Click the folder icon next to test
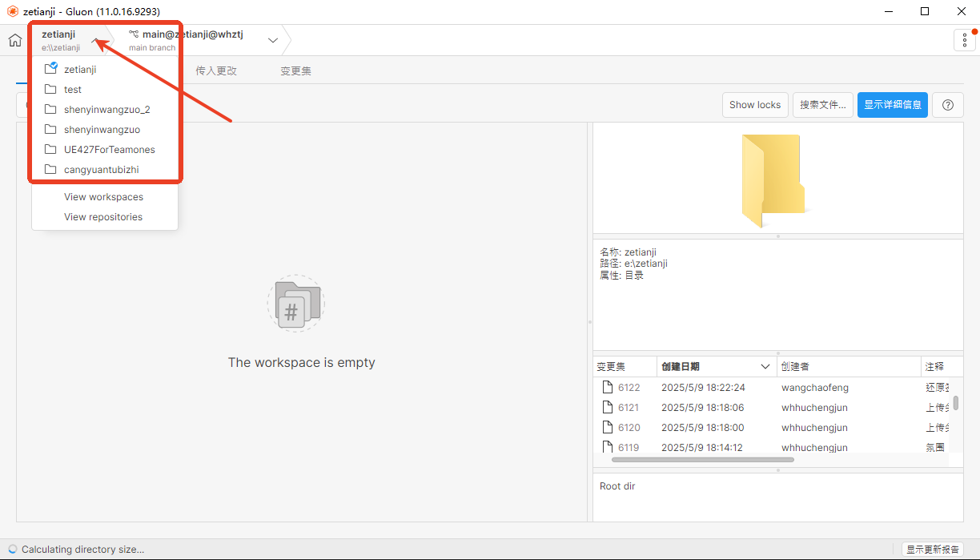 50,90
